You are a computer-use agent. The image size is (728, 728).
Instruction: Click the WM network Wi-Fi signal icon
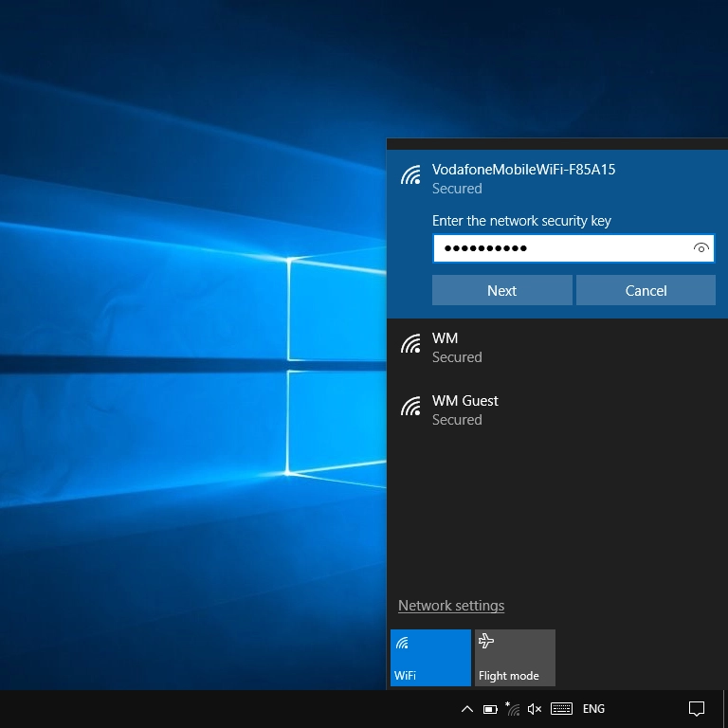pos(410,344)
